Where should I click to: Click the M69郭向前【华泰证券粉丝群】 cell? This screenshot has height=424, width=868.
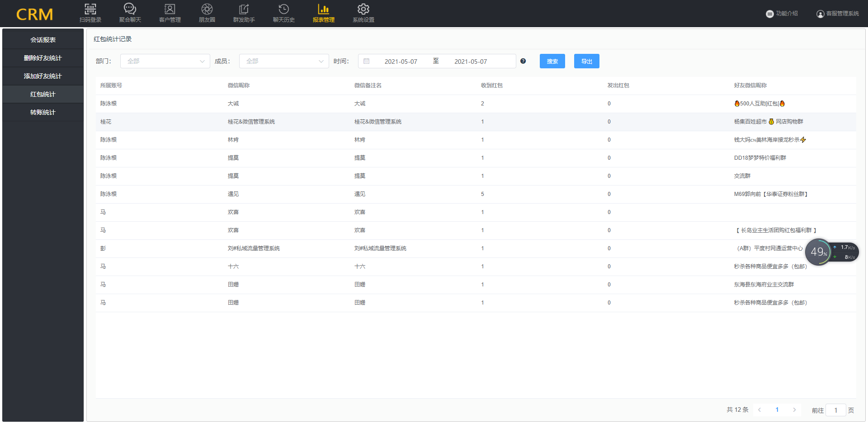pyautogui.click(x=771, y=194)
